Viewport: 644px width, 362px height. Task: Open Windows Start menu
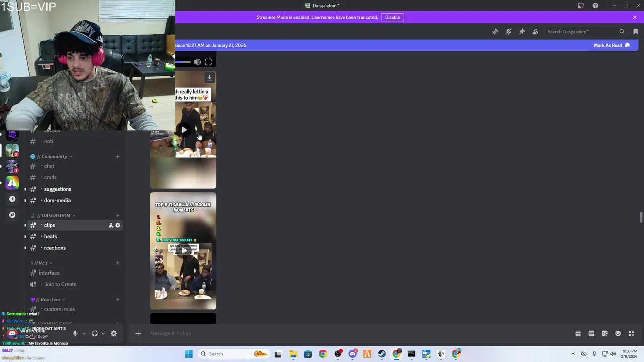(x=189, y=354)
